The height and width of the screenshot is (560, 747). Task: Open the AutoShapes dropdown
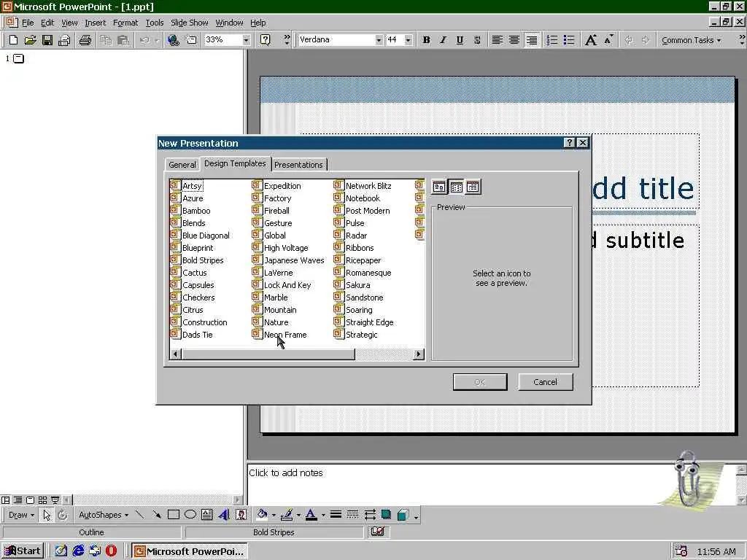tap(104, 515)
